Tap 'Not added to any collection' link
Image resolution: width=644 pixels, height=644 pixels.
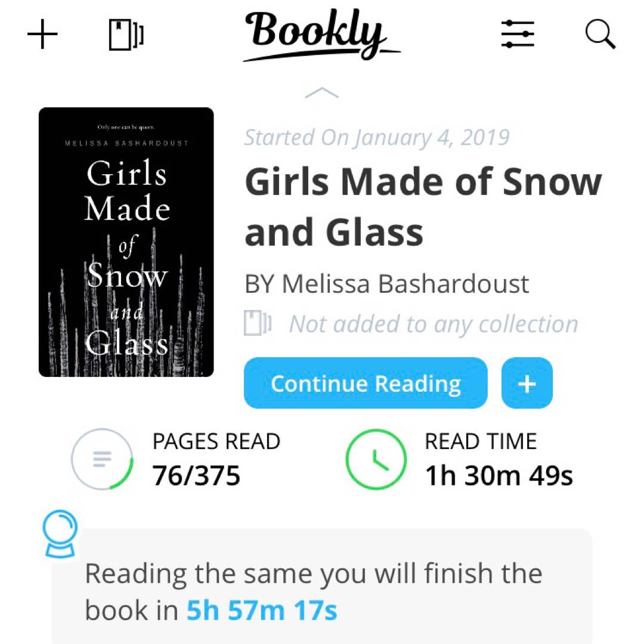click(x=434, y=324)
